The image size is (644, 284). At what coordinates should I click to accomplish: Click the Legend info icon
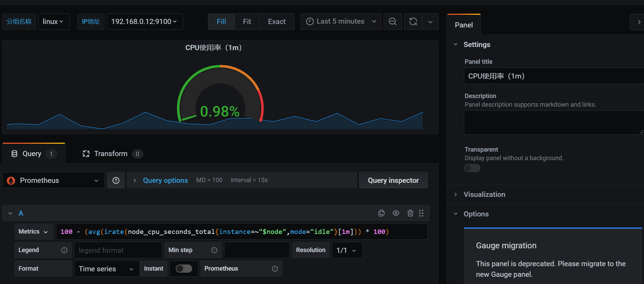64,250
